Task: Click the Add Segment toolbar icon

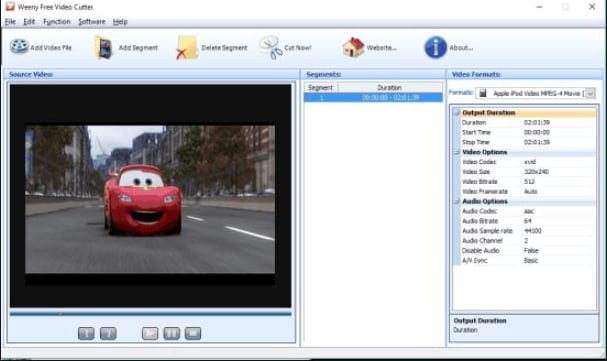Action: (x=103, y=48)
